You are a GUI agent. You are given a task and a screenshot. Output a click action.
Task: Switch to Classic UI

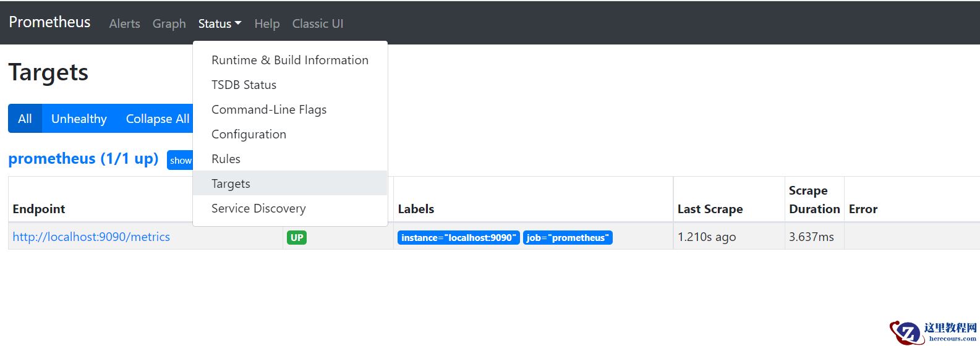click(x=317, y=23)
